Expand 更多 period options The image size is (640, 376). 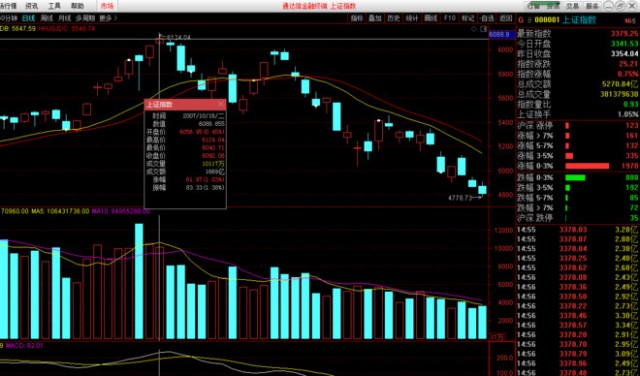(107, 18)
